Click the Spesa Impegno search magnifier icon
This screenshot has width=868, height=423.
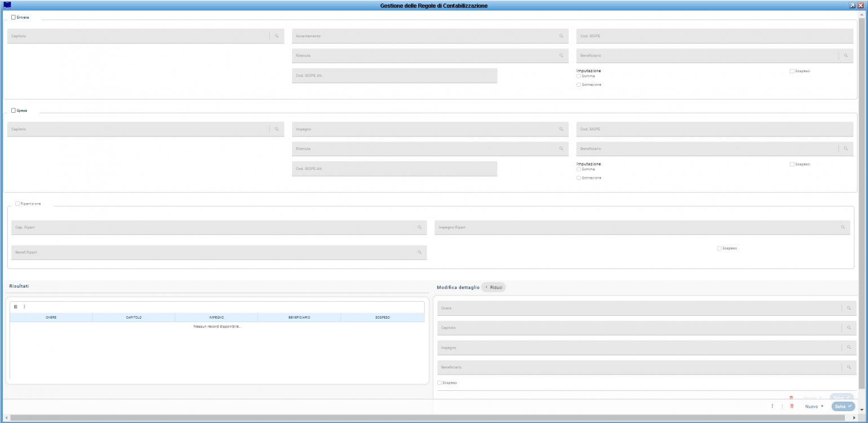pos(561,129)
